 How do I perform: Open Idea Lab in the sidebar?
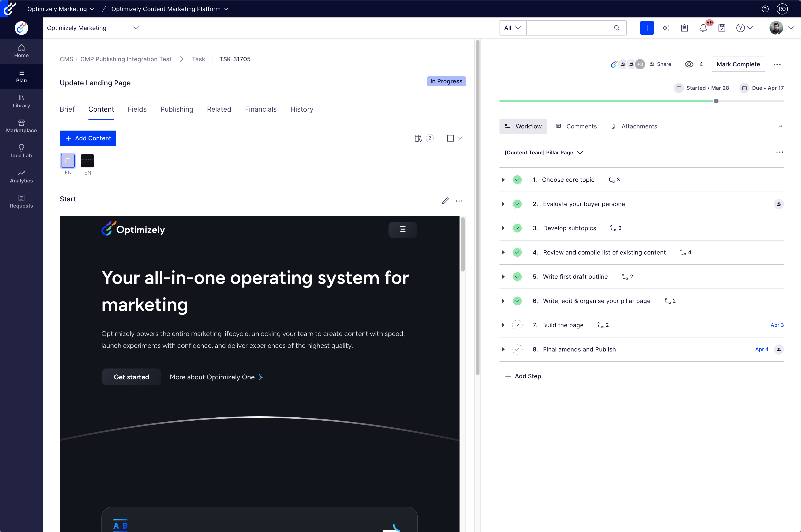[x=21, y=151]
